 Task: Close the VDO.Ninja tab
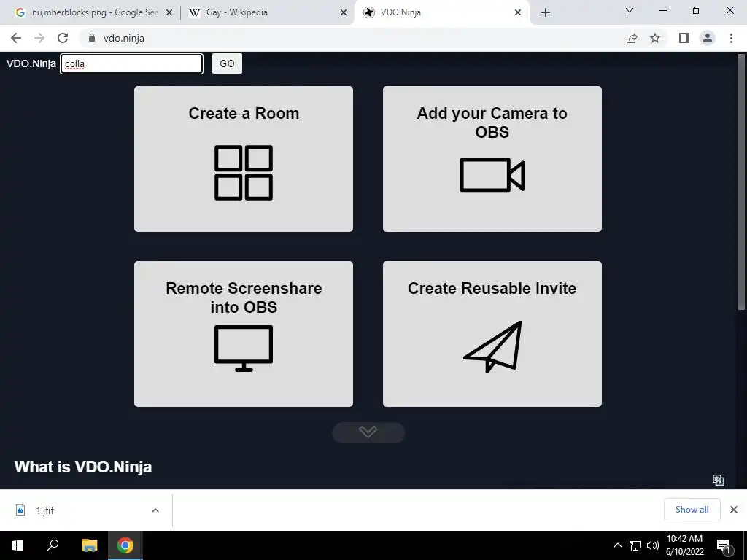point(518,12)
